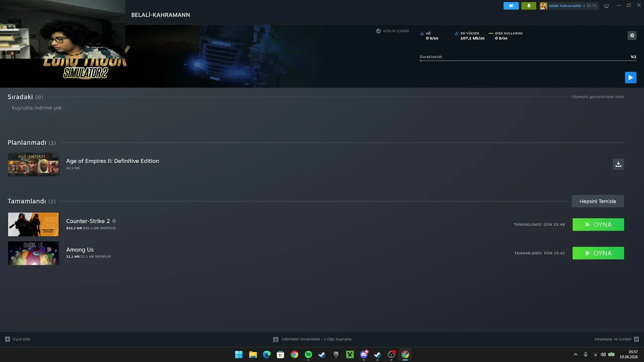Open the green notifications bell

529,6
